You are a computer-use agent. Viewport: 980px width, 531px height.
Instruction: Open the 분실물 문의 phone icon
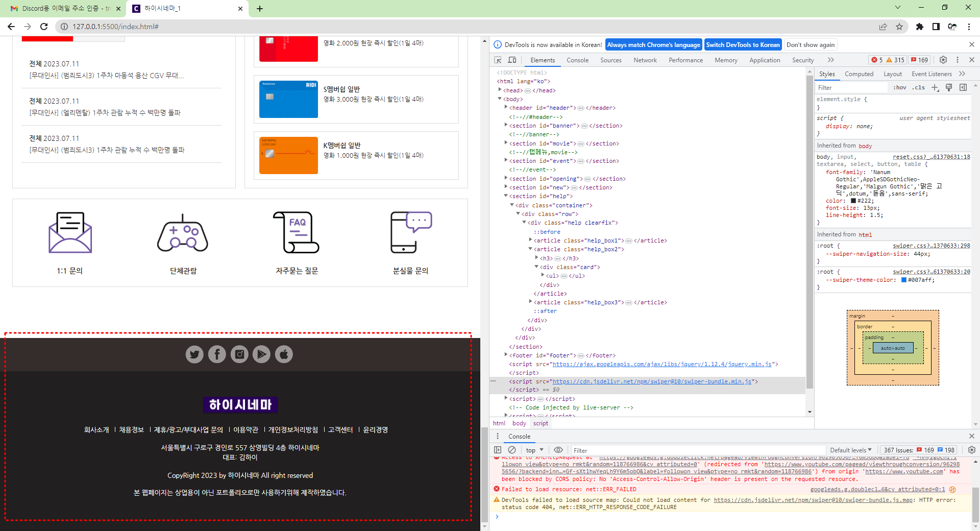pyautogui.click(x=411, y=232)
